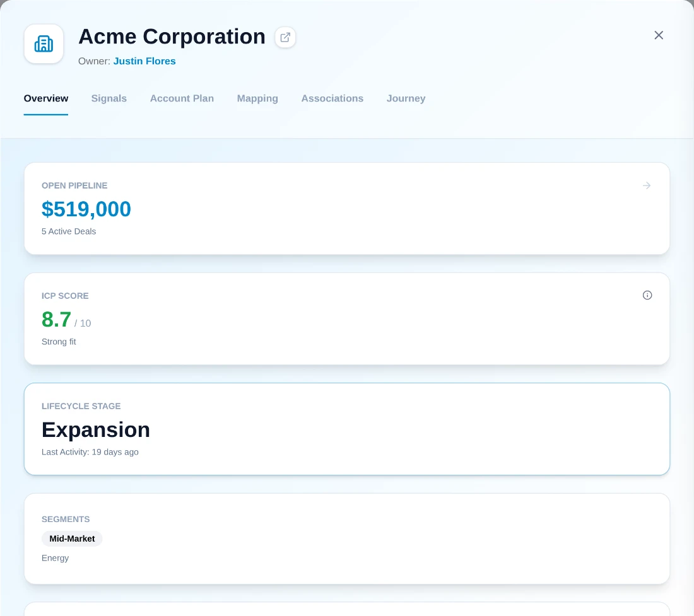The height and width of the screenshot is (616, 694).
Task: Select the Expansion lifecycle stage heading
Action: click(x=96, y=430)
